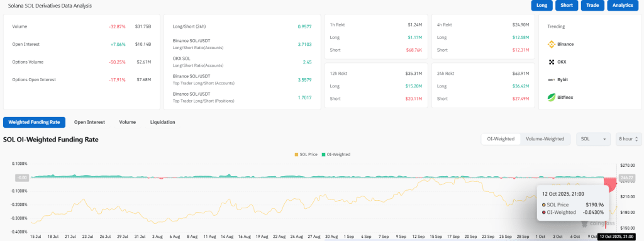Screen dimensions: 644x241
Task: Click the Bitfinex leaf logo icon
Action: point(552,98)
